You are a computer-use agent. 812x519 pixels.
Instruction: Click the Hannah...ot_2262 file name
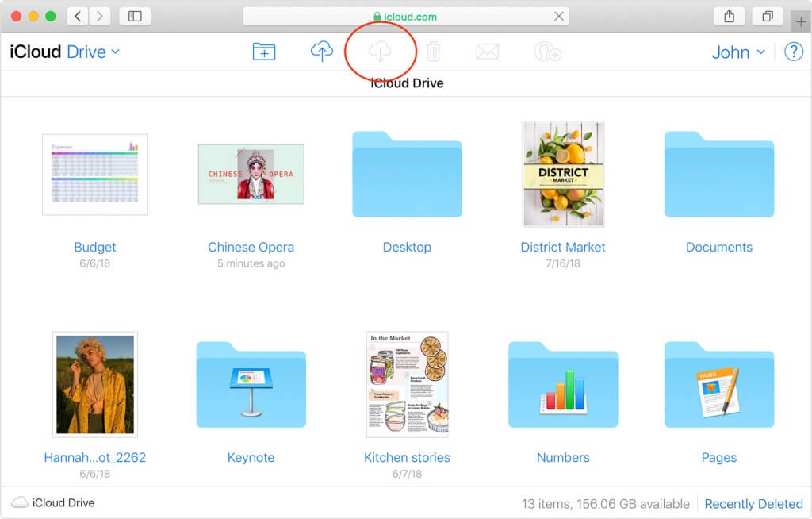[95, 458]
